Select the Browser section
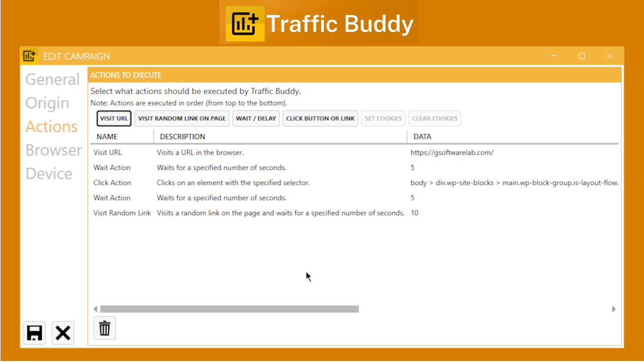The width and height of the screenshot is (644, 362). coord(53,150)
